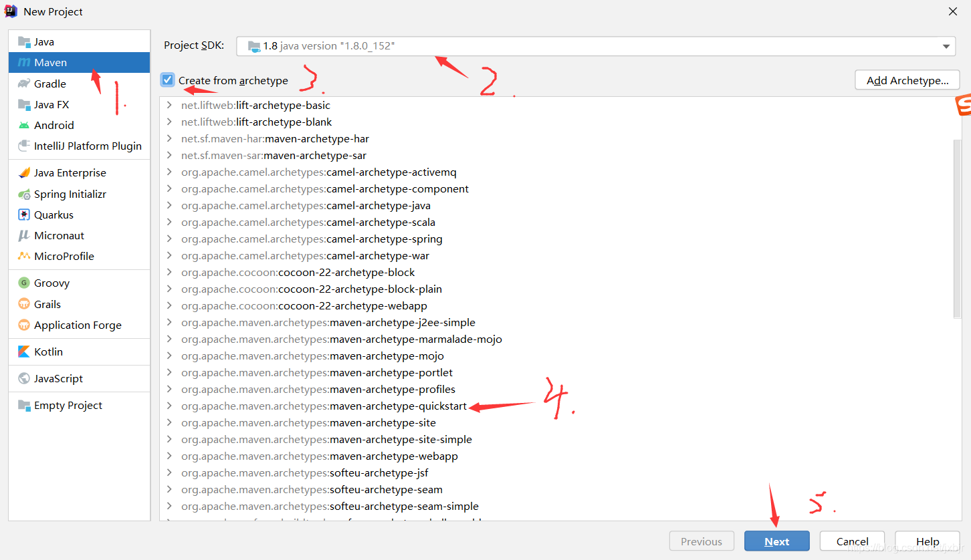971x560 pixels.
Task: Select maven-archetype-site-simple archetype
Action: coord(326,439)
